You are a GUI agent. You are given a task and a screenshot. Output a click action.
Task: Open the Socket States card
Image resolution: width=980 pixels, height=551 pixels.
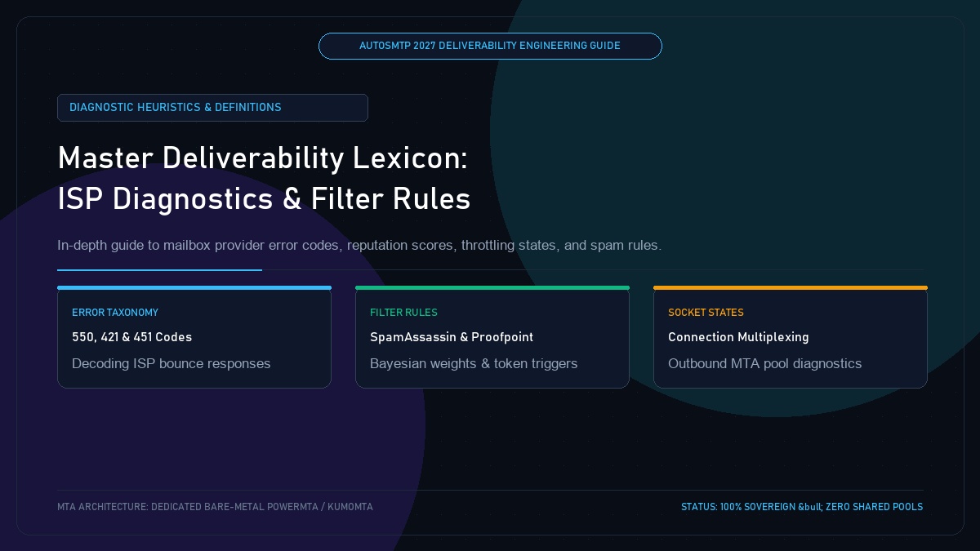click(791, 337)
